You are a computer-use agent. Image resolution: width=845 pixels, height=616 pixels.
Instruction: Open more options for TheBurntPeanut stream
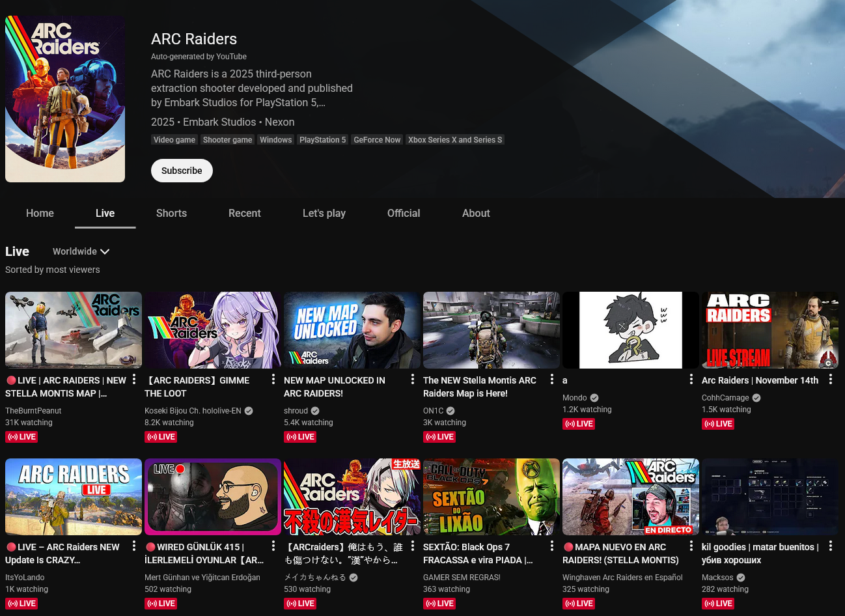tap(134, 379)
